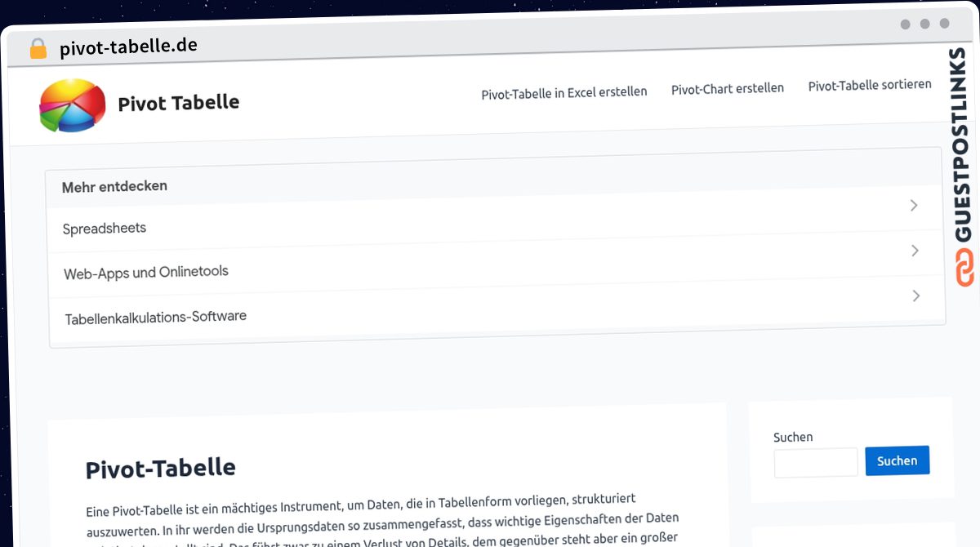The height and width of the screenshot is (547, 980).
Task: Select the Tabellenkalkulations-Software link
Action: point(156,317)
